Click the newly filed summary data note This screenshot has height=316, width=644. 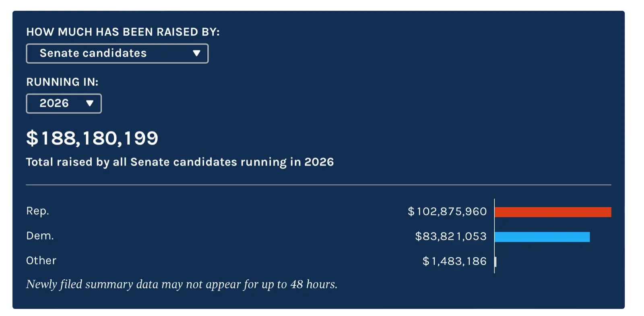182,284
